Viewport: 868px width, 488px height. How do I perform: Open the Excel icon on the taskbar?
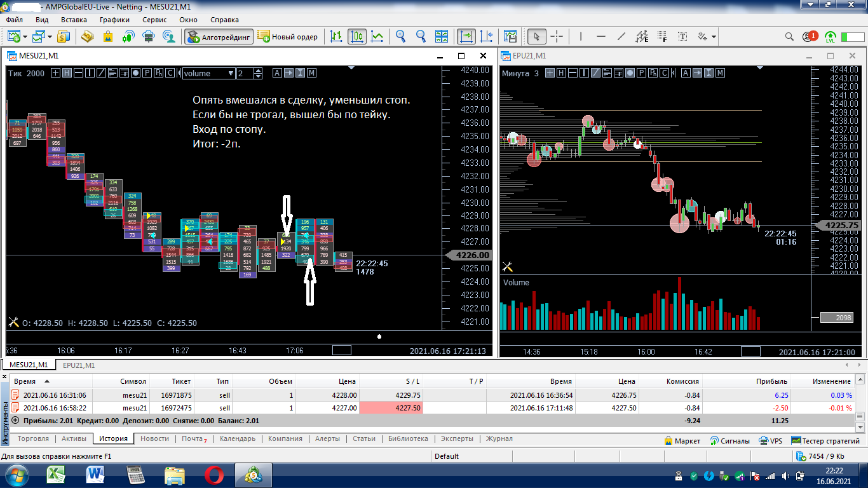(57, 475)
